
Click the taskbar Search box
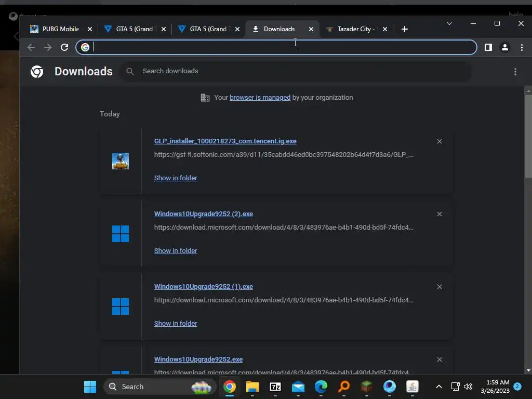[x=160, y=387]
